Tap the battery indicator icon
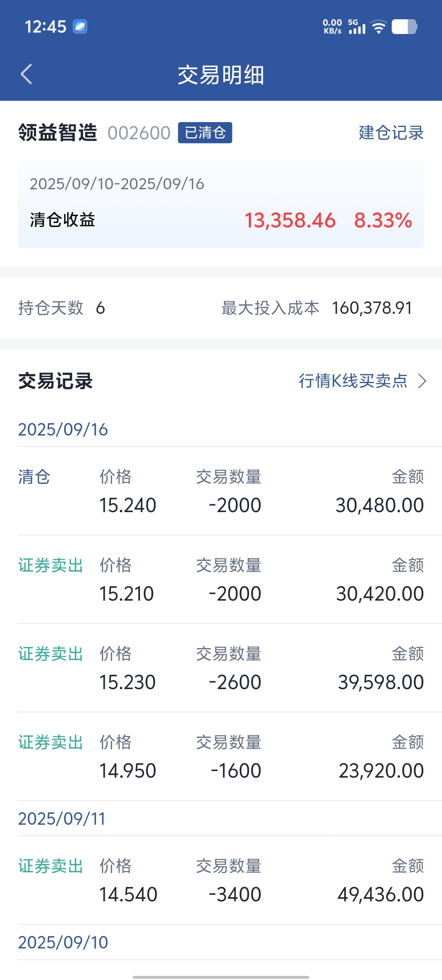This screenshot has height=980, width=442. click(x=404, y=27)
